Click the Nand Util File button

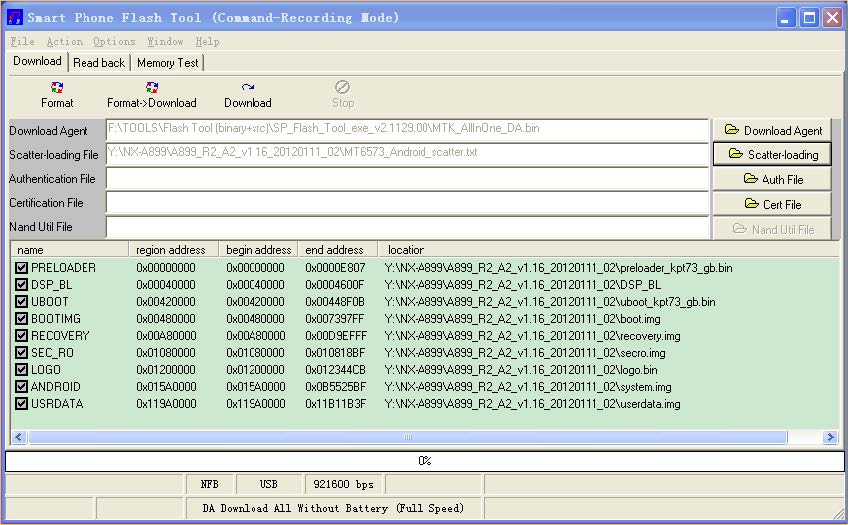click(x=772, y=229)
